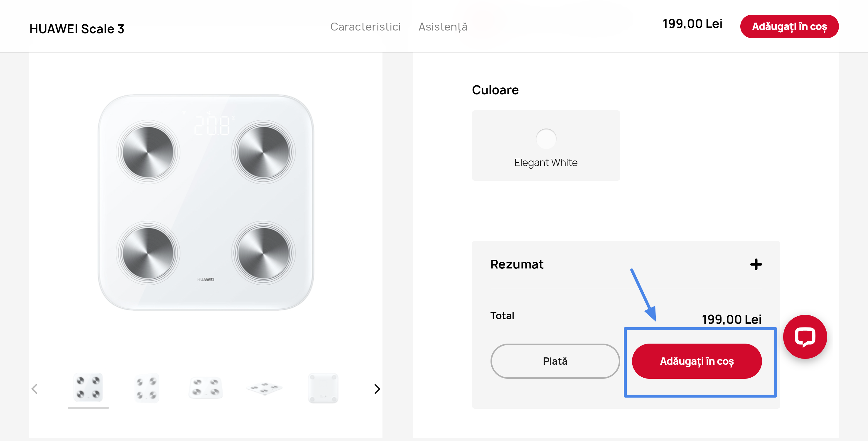
Task: Click Adăugați în coș beside Plată
Action: pyautogui.click(x=697, y=361)
